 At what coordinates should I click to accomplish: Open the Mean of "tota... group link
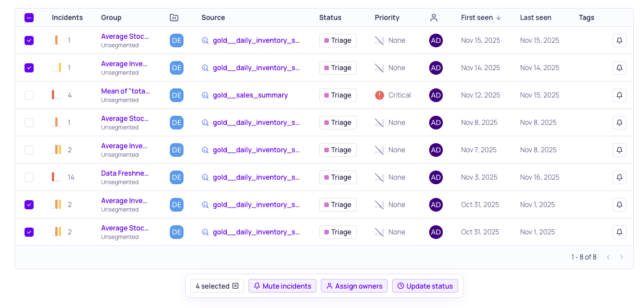click(x=125, y=91)
